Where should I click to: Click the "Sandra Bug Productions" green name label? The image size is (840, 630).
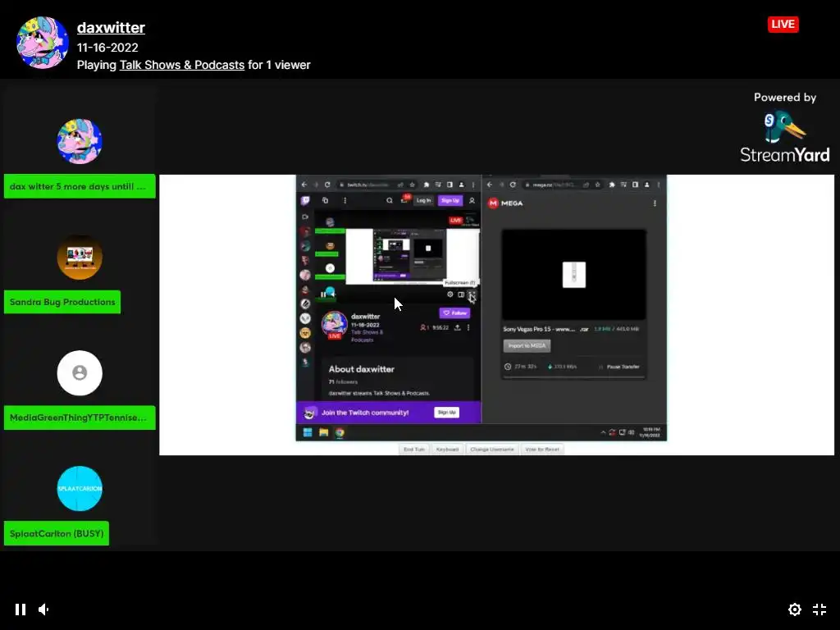(62, 302)
